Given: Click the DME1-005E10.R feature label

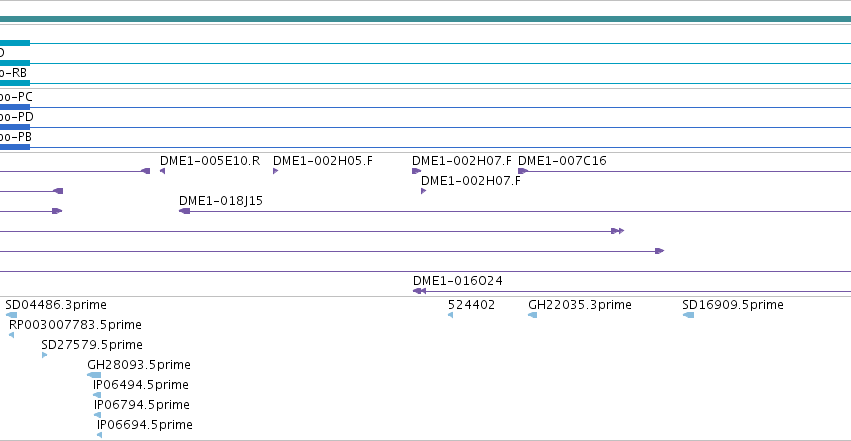Looking at the screenshot, I should tap(209, 161).
